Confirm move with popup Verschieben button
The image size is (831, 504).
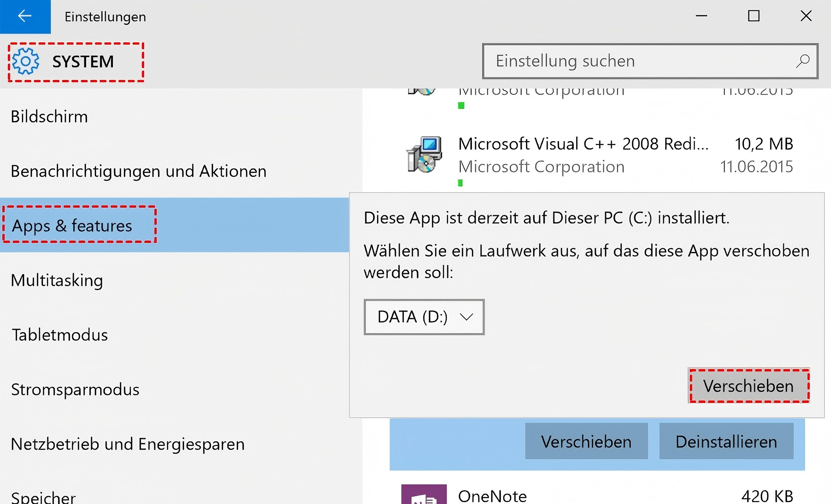pyautogui.click(x=748, y=386)
